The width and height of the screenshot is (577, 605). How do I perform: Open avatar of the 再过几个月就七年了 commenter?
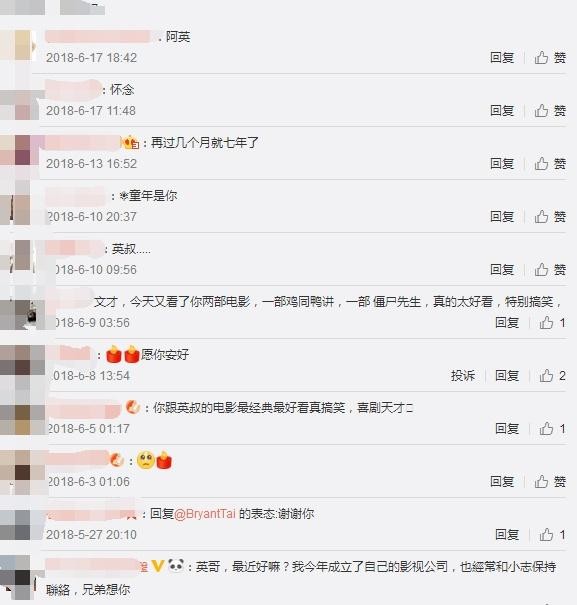(19, 153)
